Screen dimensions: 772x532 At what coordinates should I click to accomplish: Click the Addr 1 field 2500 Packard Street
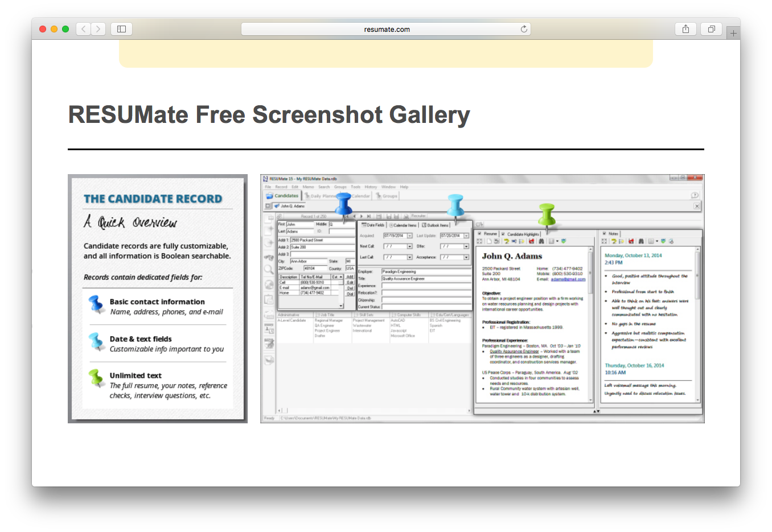[322, 240]
